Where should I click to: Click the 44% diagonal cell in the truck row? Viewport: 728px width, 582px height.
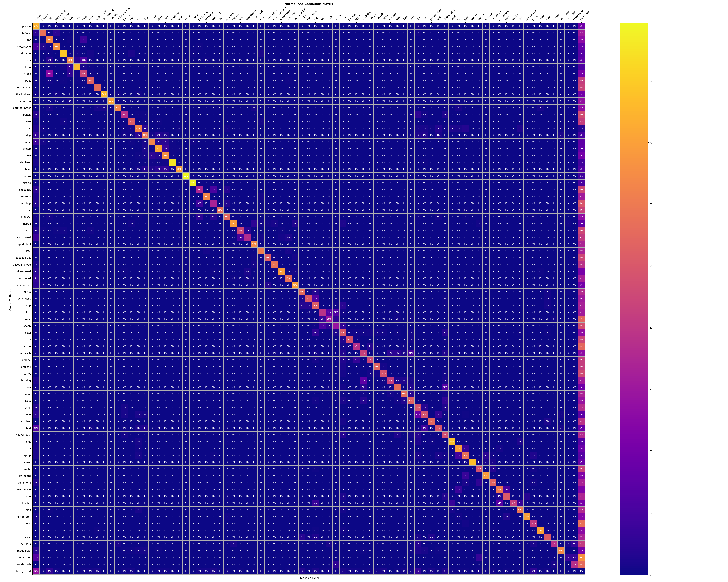[x=84, y=74]
